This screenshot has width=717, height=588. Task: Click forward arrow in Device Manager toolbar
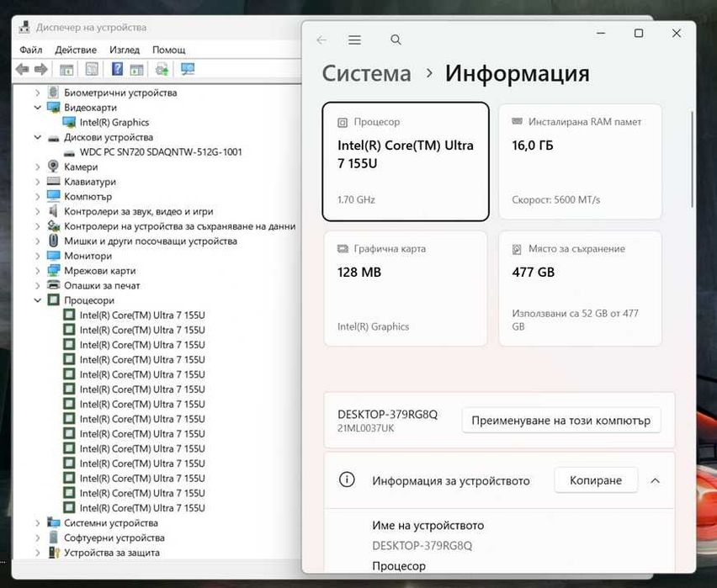(x=41, y=70)
